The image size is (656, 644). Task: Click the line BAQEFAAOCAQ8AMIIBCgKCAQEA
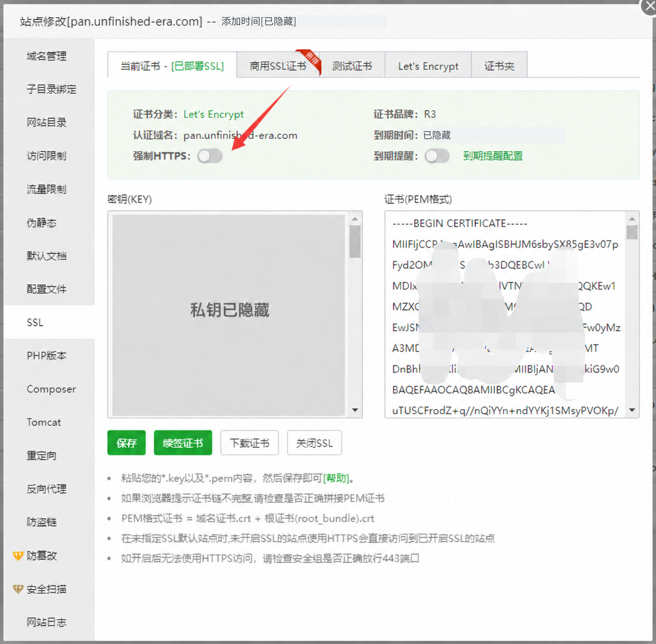point(474,390)
